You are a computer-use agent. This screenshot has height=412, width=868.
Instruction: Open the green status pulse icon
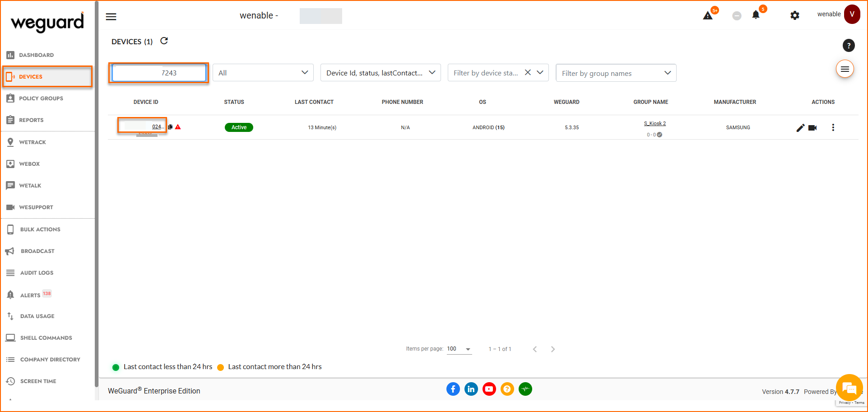pos(525,389)
